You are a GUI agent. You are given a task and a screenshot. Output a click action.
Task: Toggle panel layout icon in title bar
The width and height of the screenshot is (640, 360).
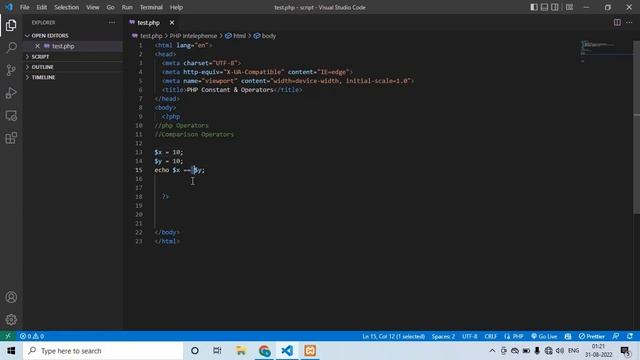coord(544,7)
